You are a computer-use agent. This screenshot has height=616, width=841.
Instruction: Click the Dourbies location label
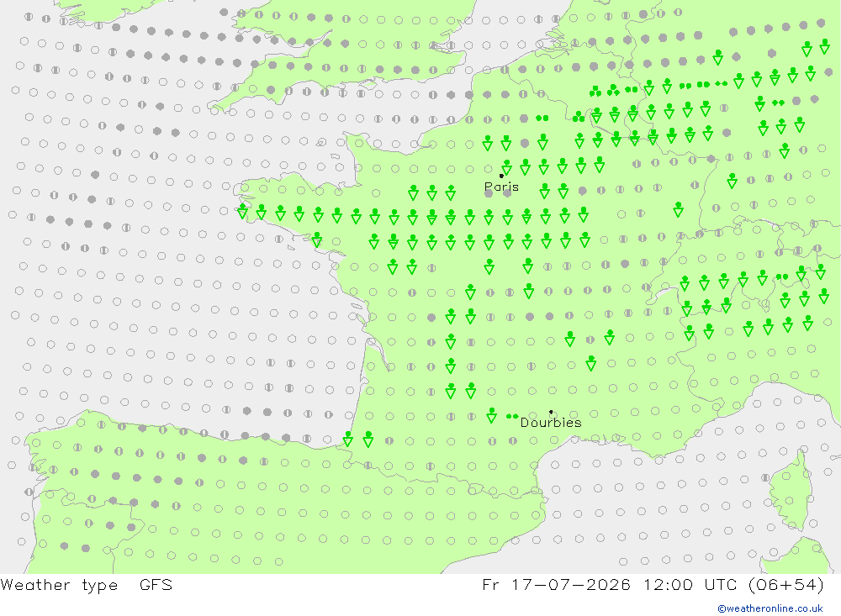tap(551, 423)
